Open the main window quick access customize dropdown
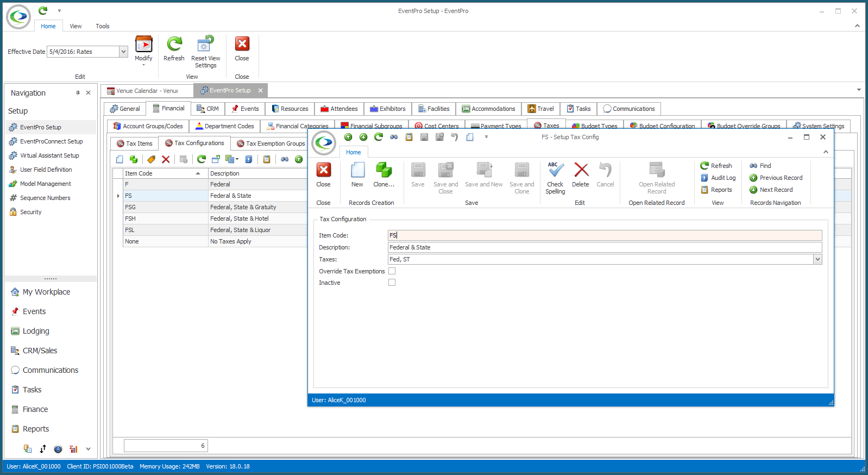This screenshot has width=868, height=475. [x=59, y=10]
